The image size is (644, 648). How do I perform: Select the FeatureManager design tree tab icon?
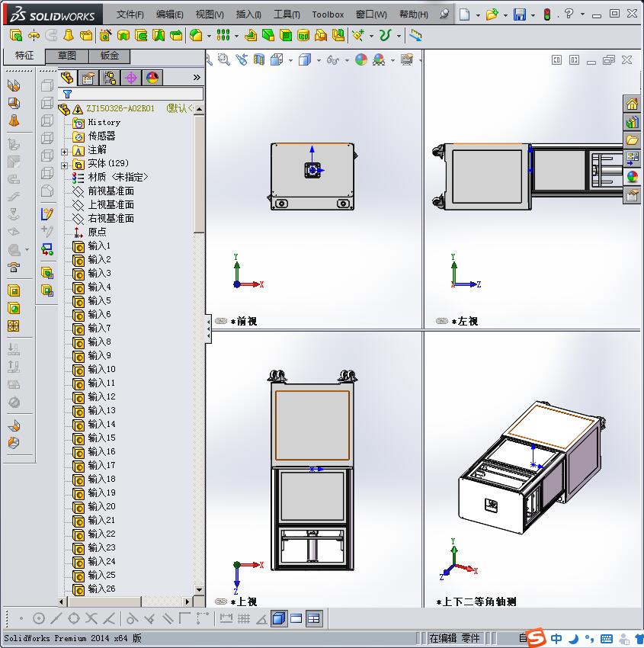(67, 78)
